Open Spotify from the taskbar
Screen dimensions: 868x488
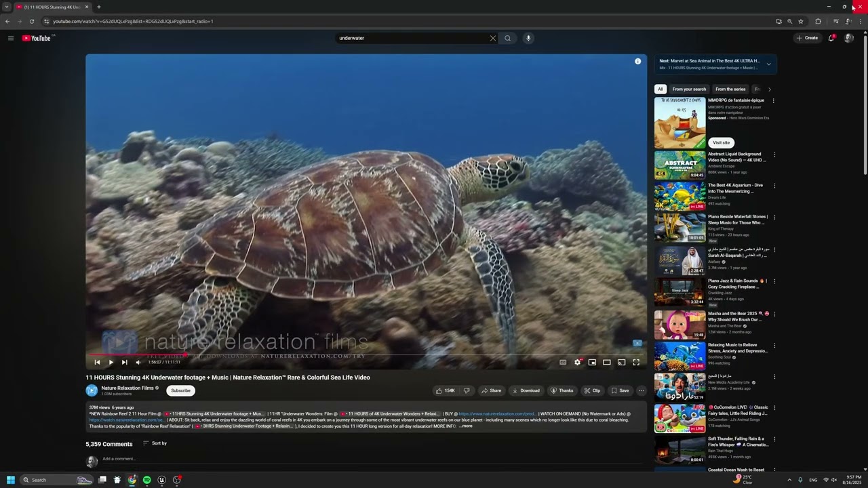146,480
